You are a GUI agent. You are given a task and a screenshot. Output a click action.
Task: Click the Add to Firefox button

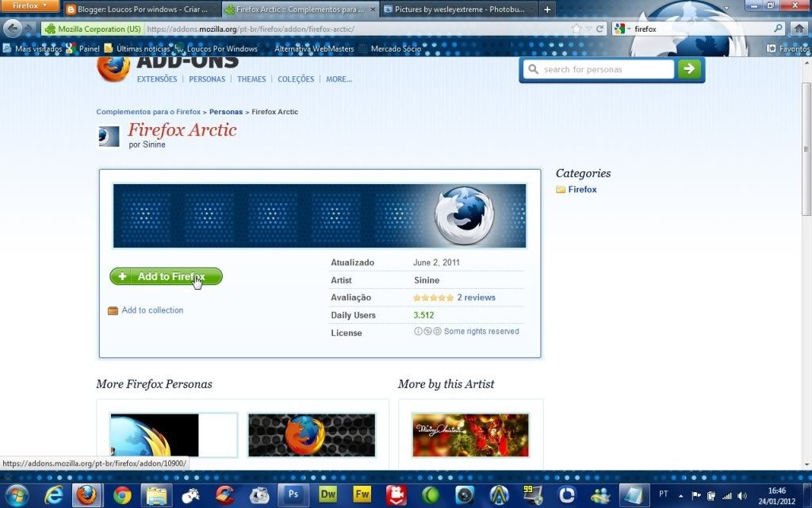coord(166,276)
